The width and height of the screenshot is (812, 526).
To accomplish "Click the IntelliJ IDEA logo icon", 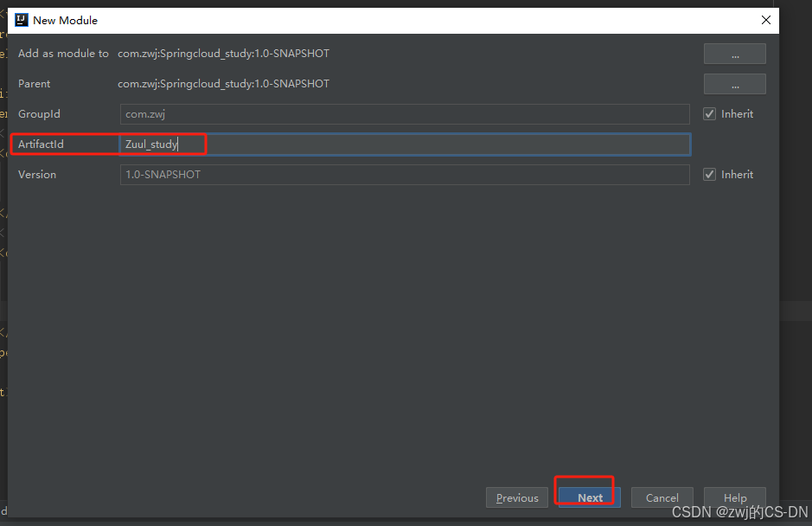I will point(22,20).
